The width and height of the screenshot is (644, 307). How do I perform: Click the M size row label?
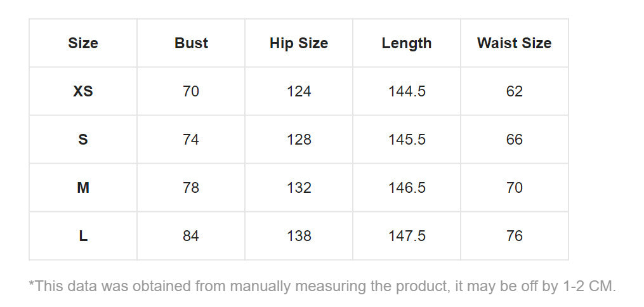pyautogui.click(x=83, y=188)
